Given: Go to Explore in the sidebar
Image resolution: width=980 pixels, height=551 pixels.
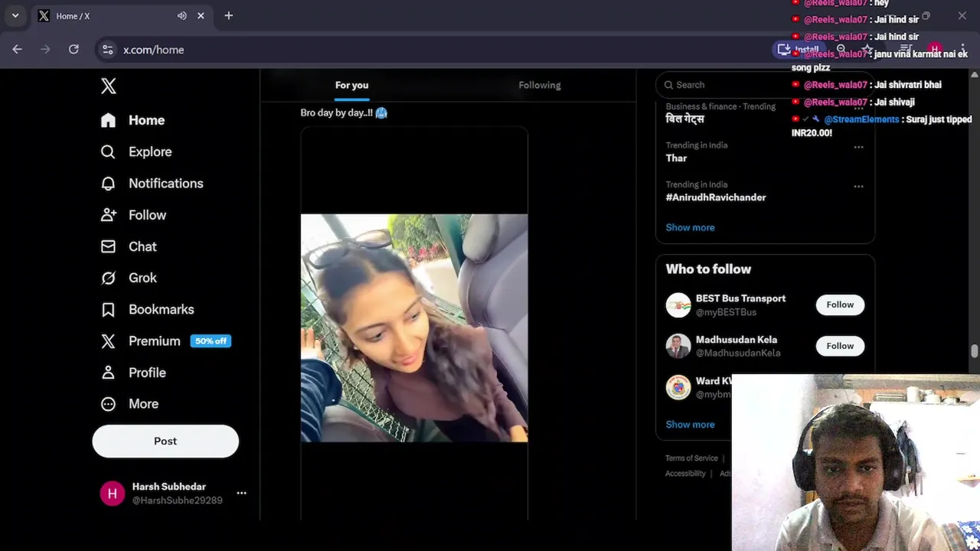Looking at the screenshot, I should [150, 152].
